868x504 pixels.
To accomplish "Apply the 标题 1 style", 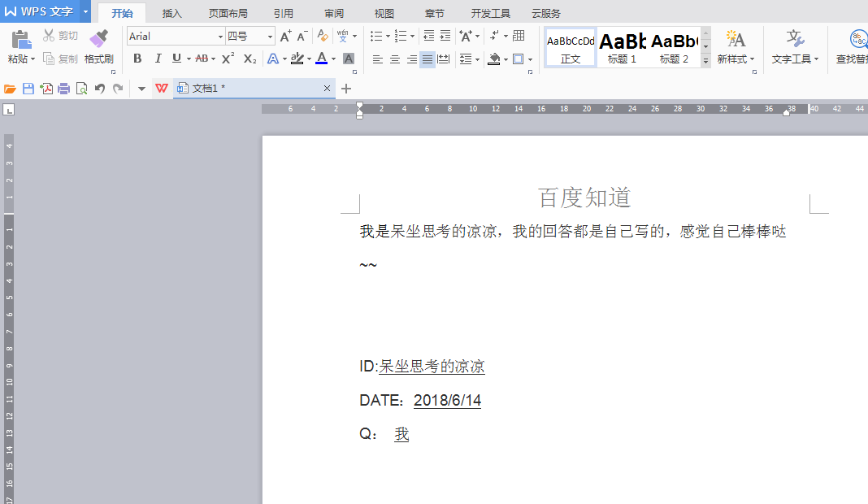I will click(x=622, y=48).
